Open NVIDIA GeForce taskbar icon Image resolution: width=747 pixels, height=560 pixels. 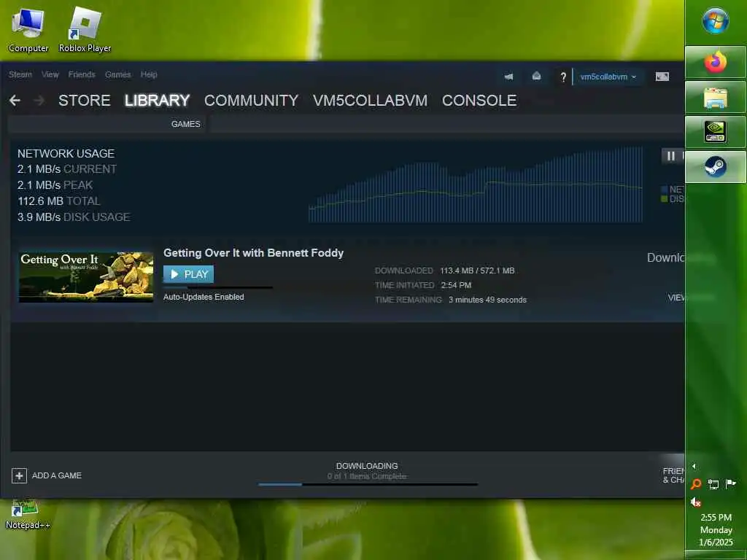715,132
